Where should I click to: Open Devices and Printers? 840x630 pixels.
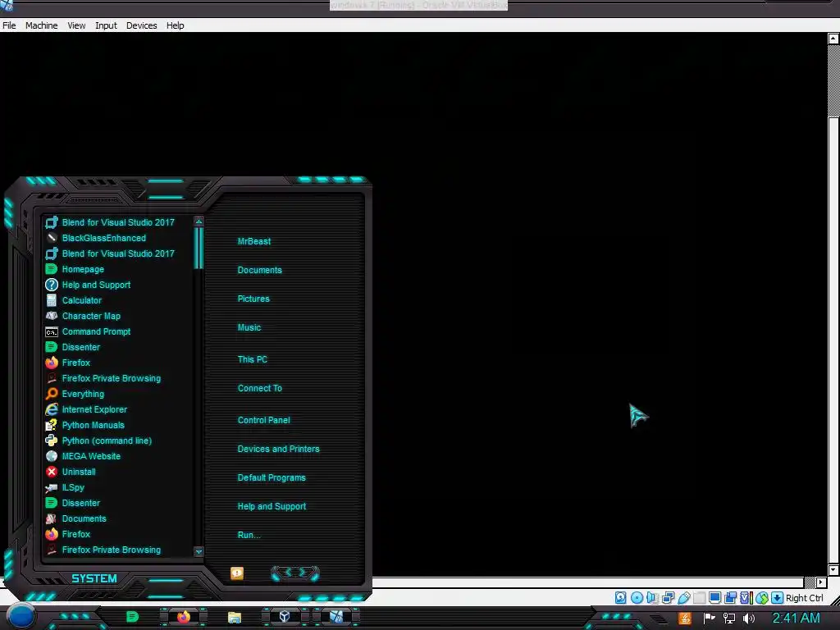(x=279, y=449)
